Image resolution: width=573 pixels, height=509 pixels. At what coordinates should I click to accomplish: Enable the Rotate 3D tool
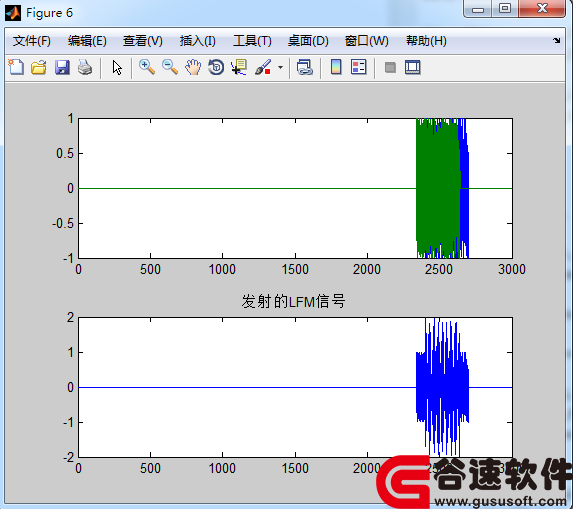(216, 68)
